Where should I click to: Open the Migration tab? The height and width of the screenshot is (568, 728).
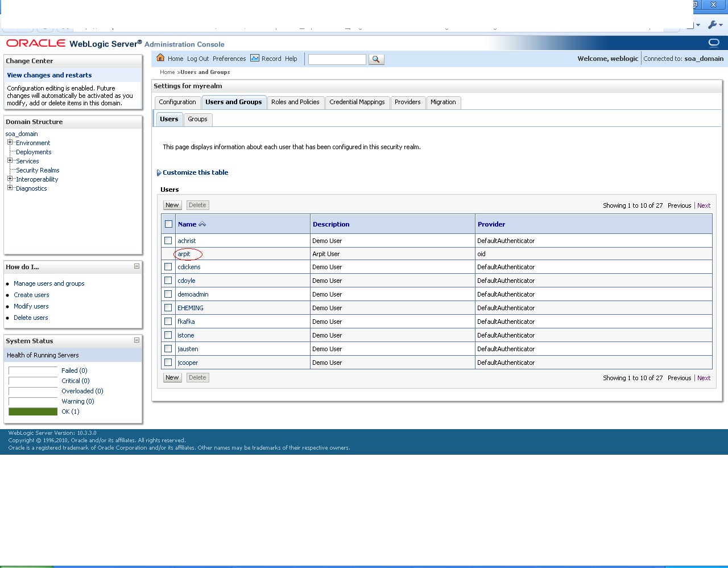[443, 102]
